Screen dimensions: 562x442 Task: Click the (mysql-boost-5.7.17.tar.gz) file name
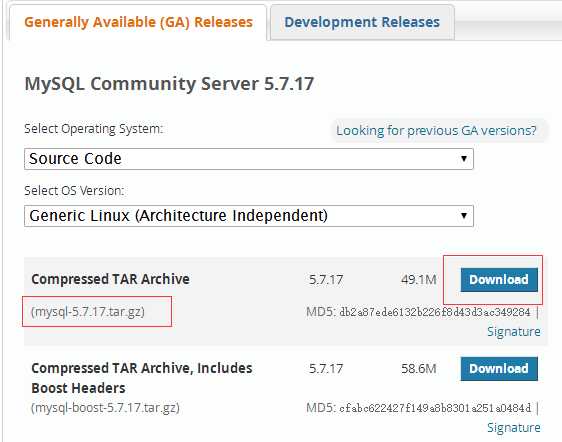click(105, 408)
